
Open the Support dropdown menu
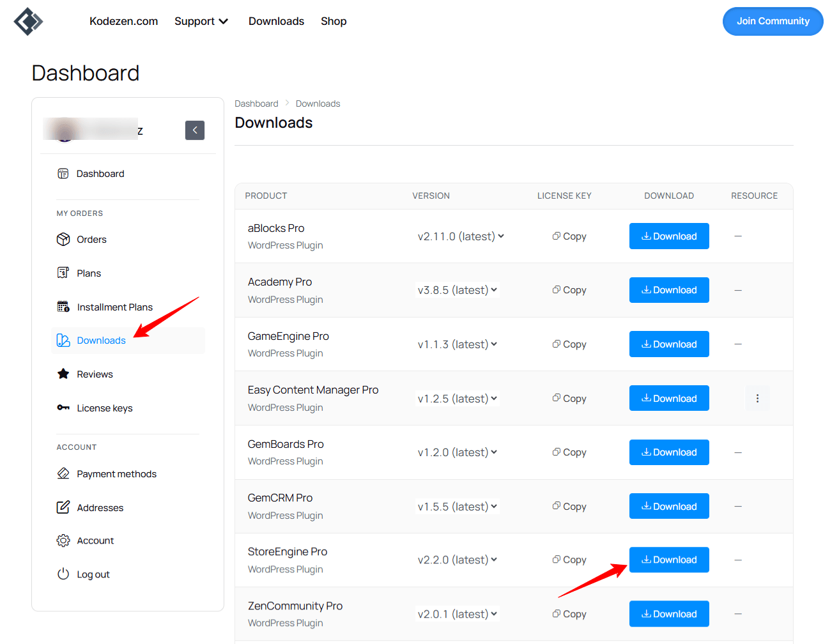pyautogui.click(x=201, y=21)
